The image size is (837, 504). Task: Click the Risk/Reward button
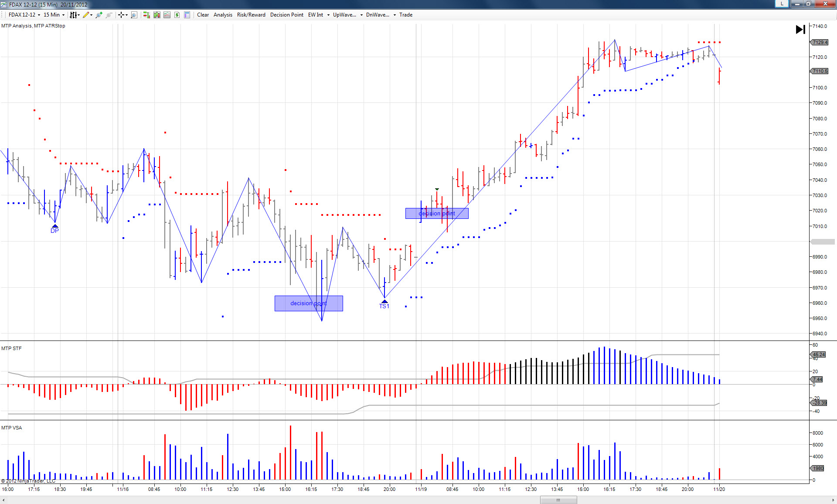click(x=251, y=15)
